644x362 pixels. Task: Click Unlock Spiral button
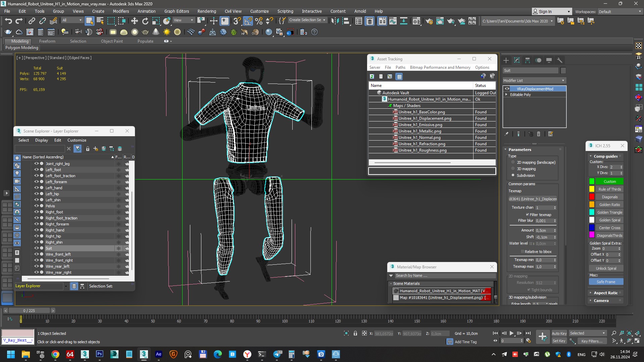coord(606,268)
